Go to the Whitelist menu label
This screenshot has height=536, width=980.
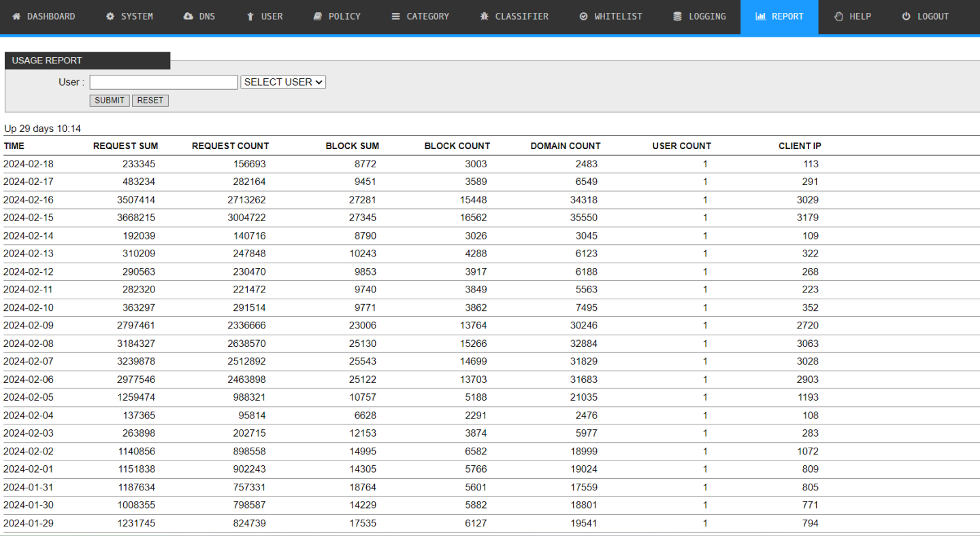618,16
